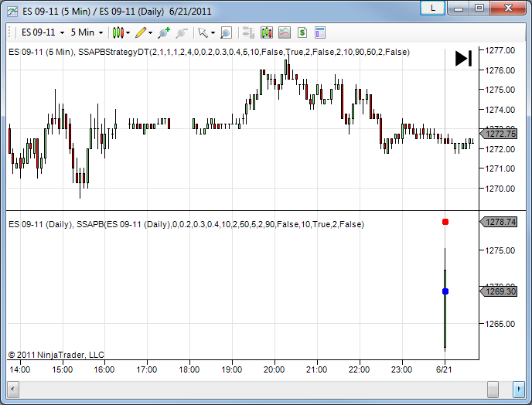Click the L link button in title bar
Image resolution: width=532 pixels, height=405 pixels.
click(x=432, y=8)
